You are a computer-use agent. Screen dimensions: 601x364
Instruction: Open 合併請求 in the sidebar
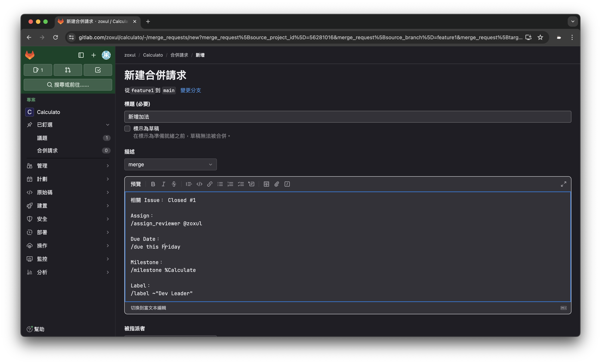[47, 151]
